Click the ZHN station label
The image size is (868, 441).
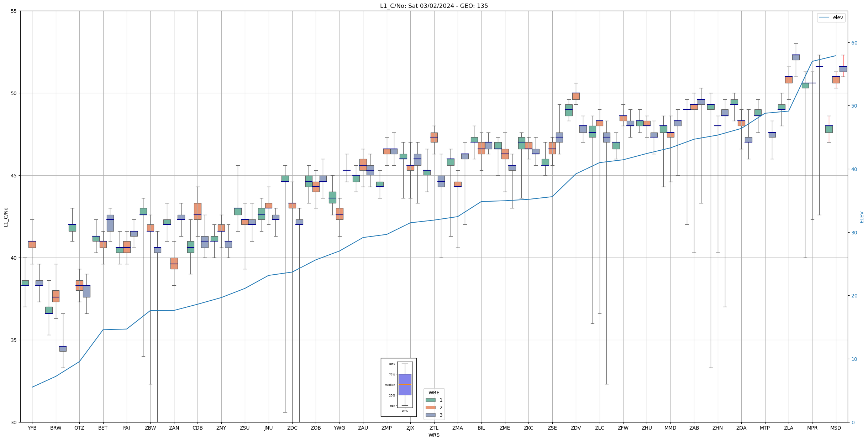(718, 428)
